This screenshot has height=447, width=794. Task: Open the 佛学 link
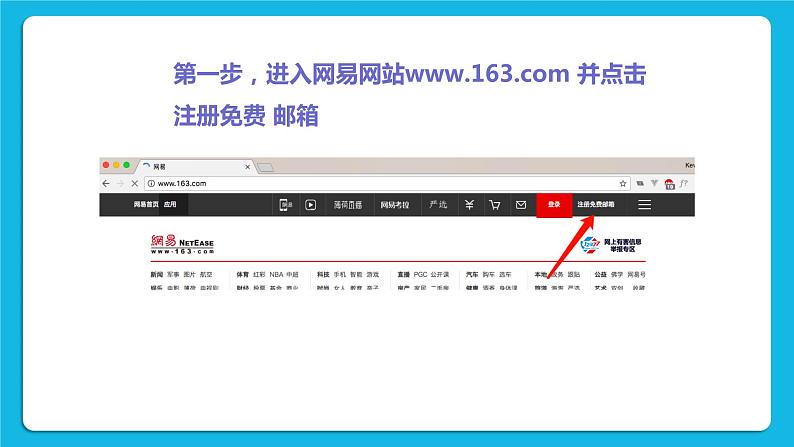click(x=617, y=274)
